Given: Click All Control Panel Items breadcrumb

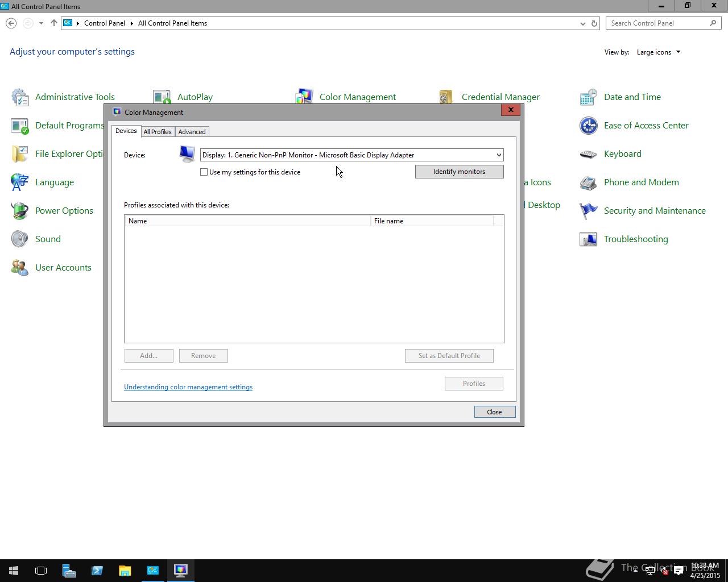Looking at the screenshot, I should coord(172,23).
